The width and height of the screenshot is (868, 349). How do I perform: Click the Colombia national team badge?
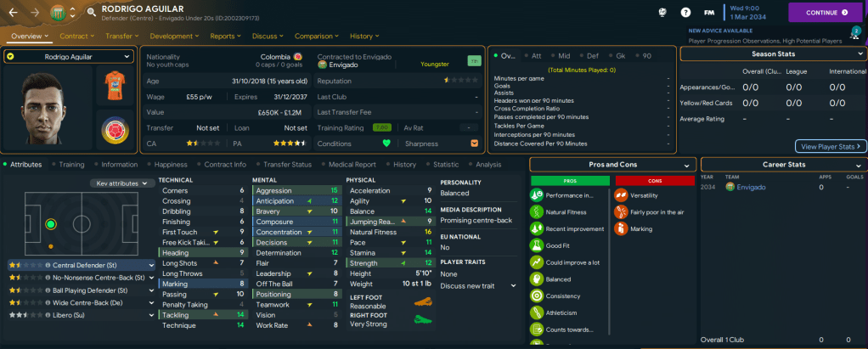(112, 132)
